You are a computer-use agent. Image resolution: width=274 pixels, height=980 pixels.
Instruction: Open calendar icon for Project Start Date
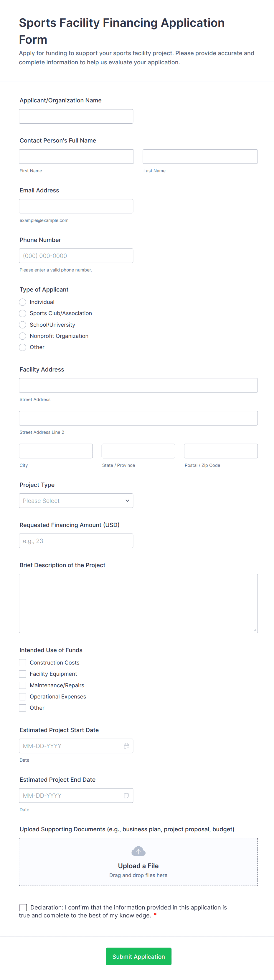pos(126,746)
